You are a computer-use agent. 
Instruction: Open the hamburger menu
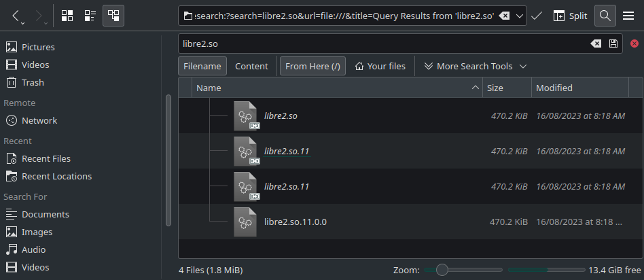coord(628,16)
